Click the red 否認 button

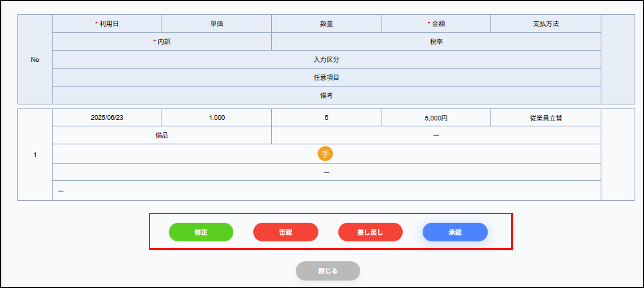coord(285,232)
